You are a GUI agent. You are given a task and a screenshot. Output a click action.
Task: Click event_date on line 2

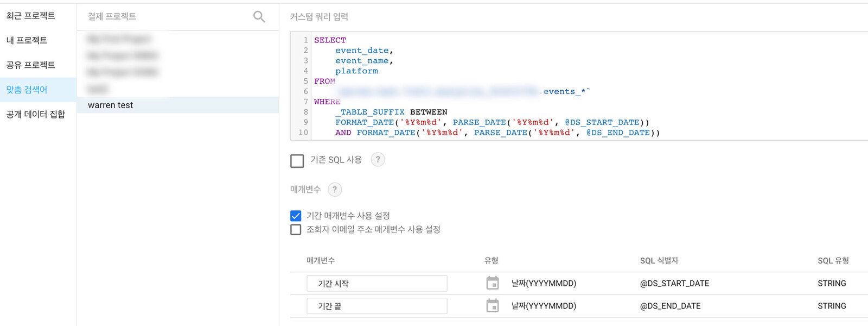362,51
